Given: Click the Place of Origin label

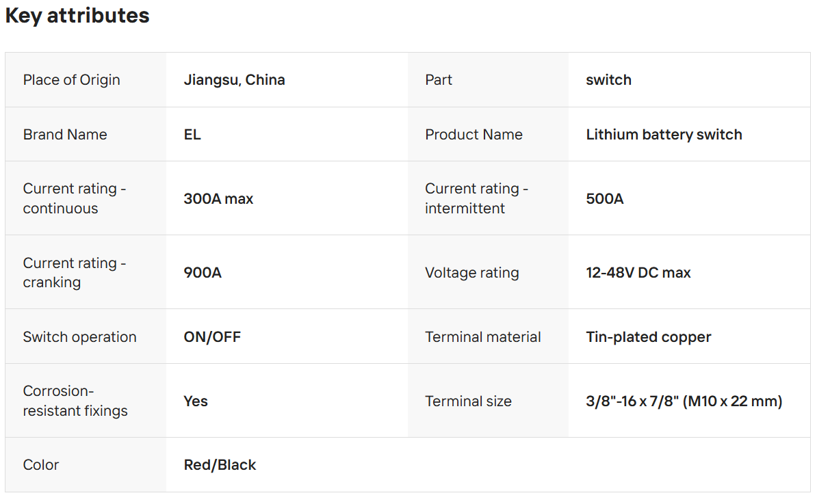Looking at the screenshot, I should [x=71, y=80].
